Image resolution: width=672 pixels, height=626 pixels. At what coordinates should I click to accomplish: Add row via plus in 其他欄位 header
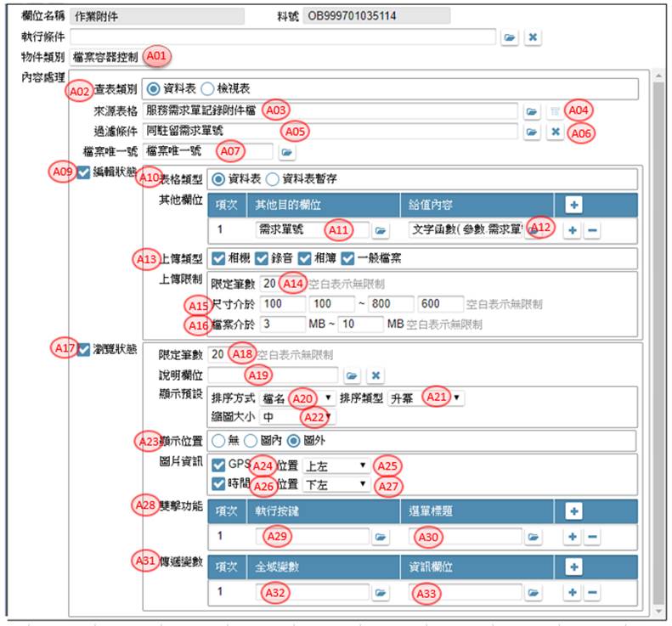click(x=573, y=205)
